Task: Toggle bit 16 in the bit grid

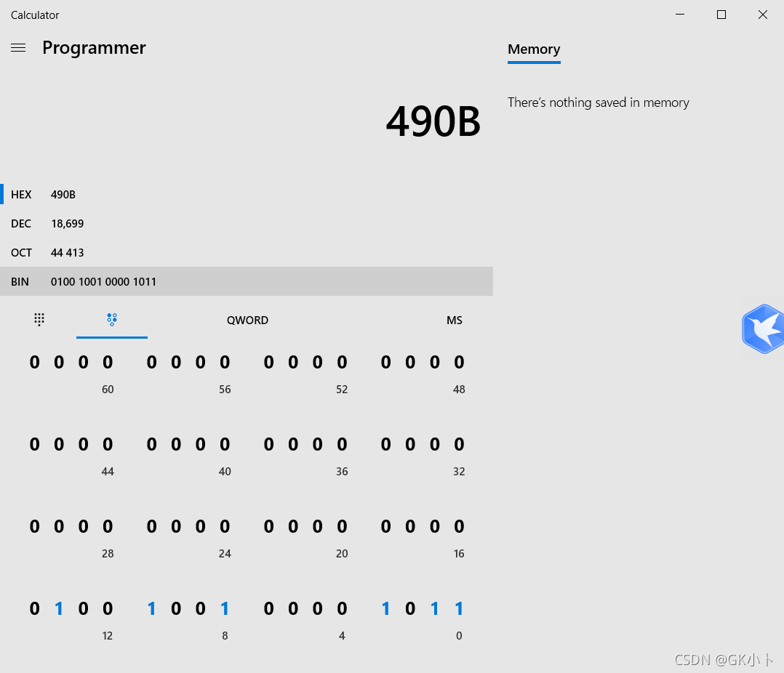Action: click(x=459, y=527)
